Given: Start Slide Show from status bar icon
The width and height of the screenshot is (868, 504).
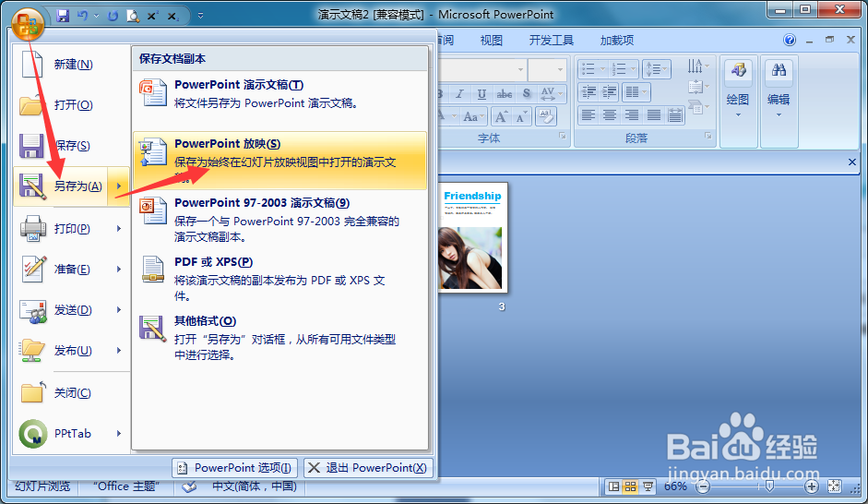Looking at the screenshot, I should point(648,486).
